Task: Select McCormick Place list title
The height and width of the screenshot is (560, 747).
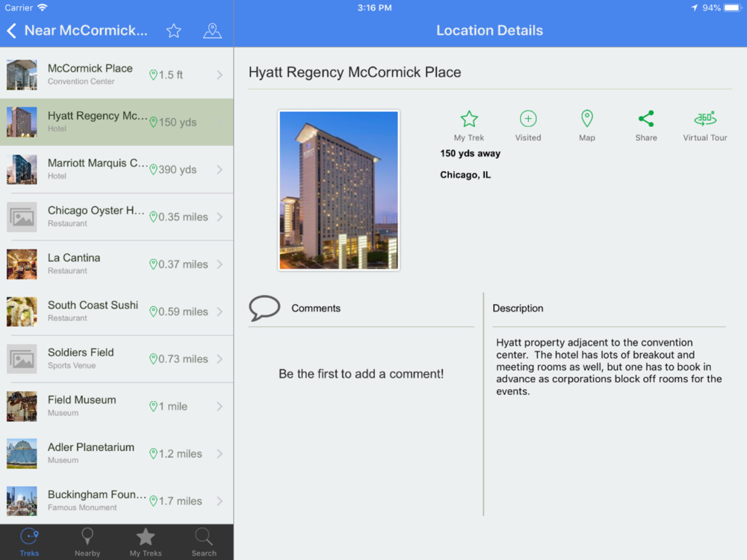Action: (90, 68)
